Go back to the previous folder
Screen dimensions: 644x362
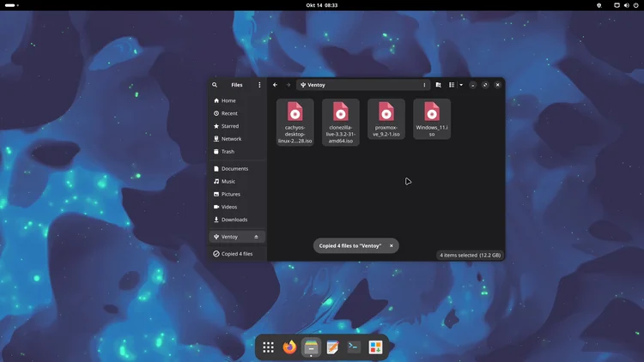pyautogui.click(x=275, y=85)
